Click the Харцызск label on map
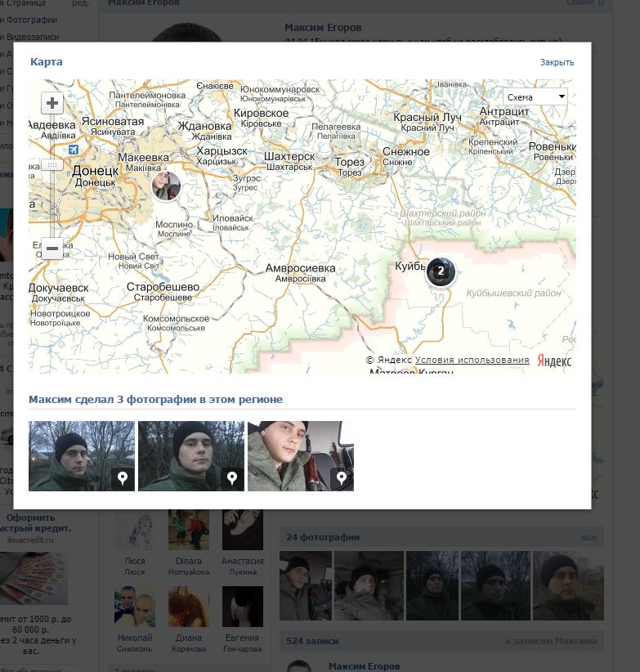 tap(222, 151)
